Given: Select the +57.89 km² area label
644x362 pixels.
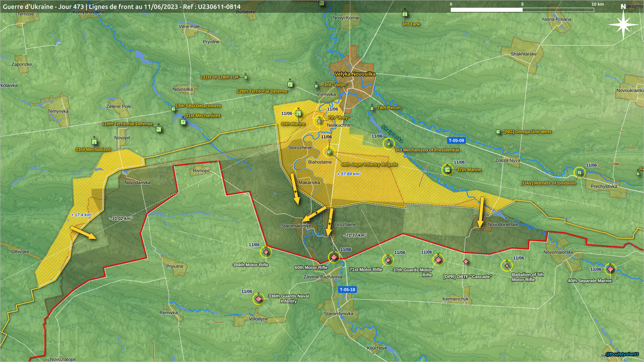Looking at the screenshot, I should [349, 174].
